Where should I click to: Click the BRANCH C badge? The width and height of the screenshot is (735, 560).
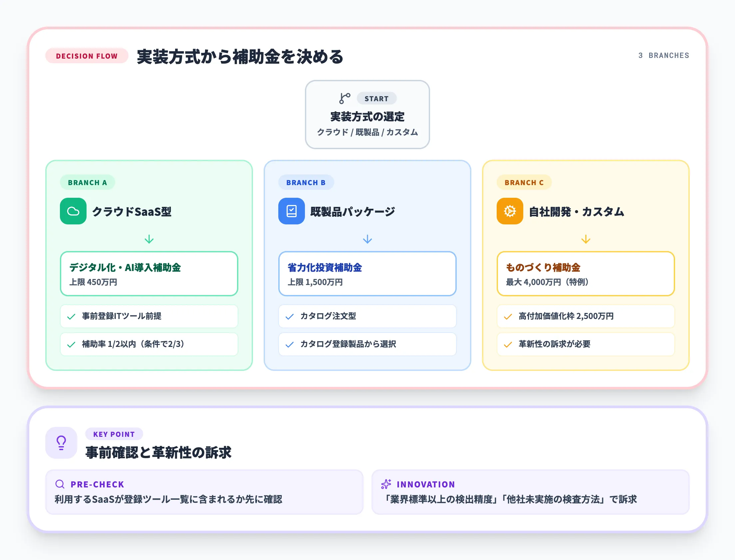click(x=524, y=182)
